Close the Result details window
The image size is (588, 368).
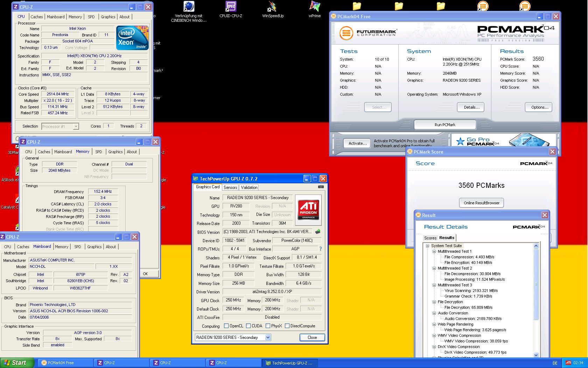pos(545,215)
